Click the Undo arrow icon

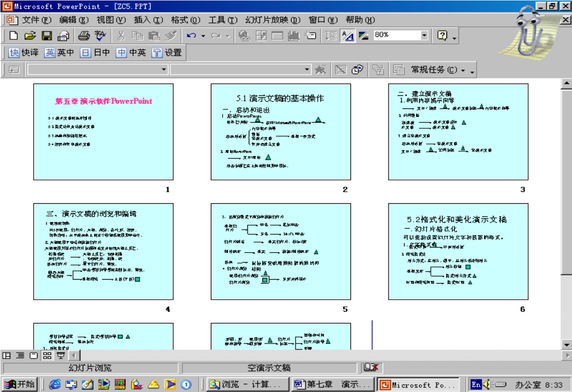[191, 36]
